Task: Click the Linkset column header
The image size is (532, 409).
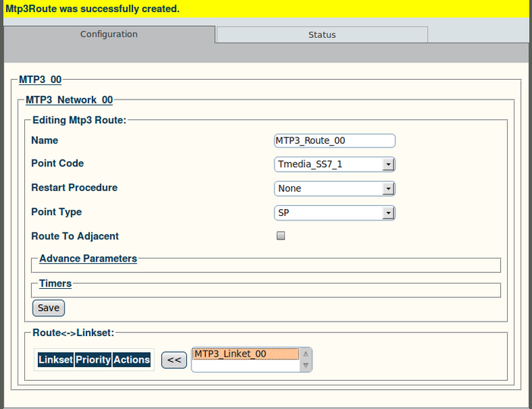Action: pos(55,360)
